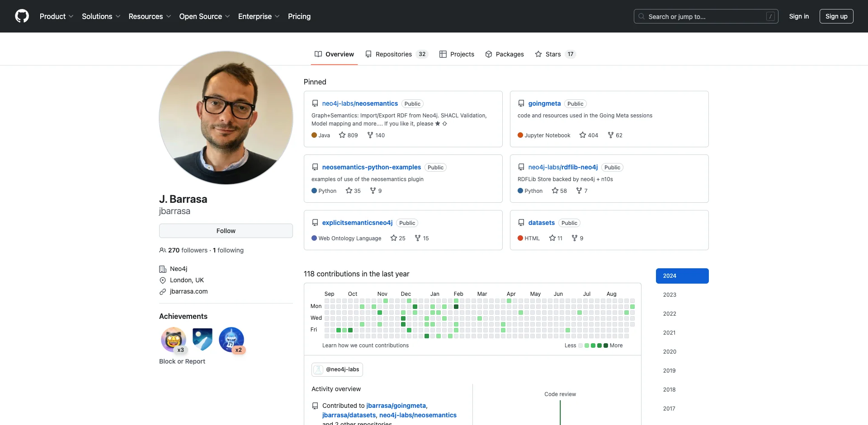Viewport: 868px width, 425px height.
Task: Click the star icon on neosemantics card
Action: (x=342, y=135)
